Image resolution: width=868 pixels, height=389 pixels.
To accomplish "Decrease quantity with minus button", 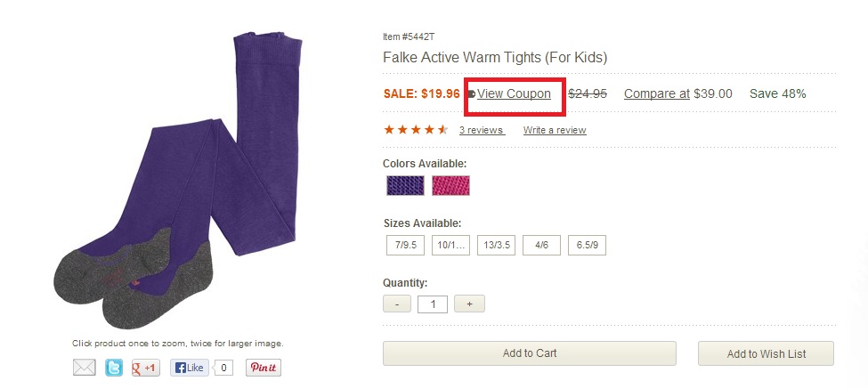I will (397, 304).
